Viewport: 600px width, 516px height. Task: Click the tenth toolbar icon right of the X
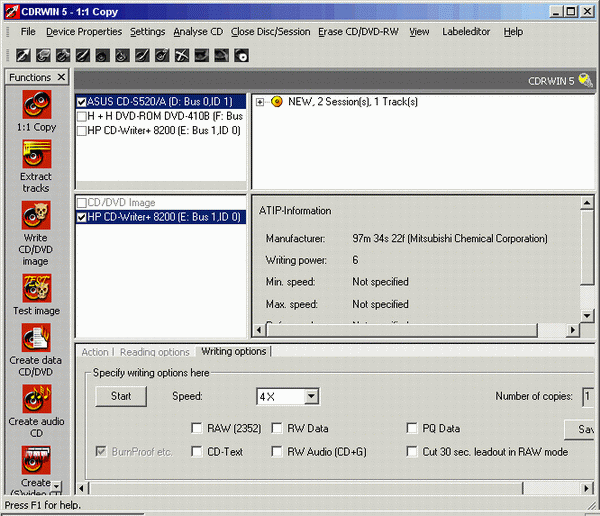[x=202, y=56]
